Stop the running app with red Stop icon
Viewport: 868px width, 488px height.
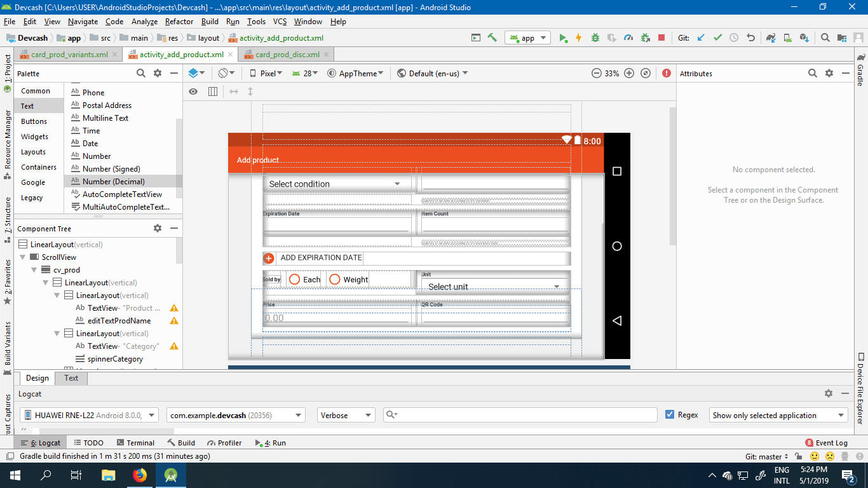point(661,37)
